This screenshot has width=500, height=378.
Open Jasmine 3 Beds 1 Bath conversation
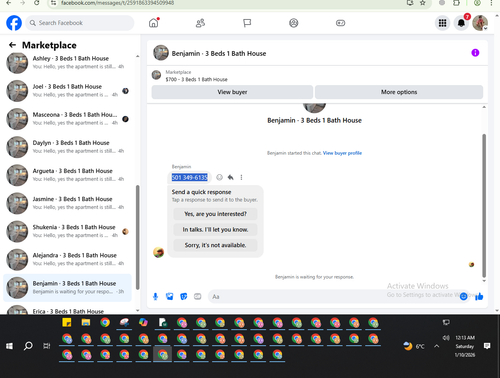tap(68, 203)
